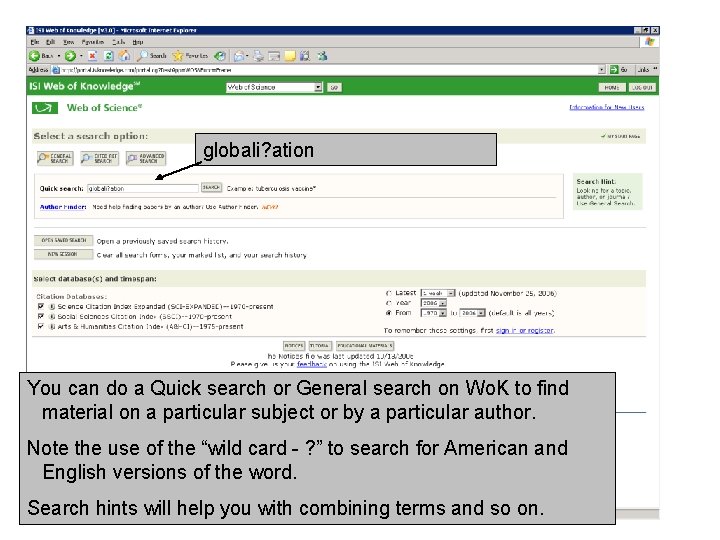Image resolution: width=720 pixels, height=540 pixels.
Task: Click the Mail envelope icon
Action: click(x=239, y=56)
